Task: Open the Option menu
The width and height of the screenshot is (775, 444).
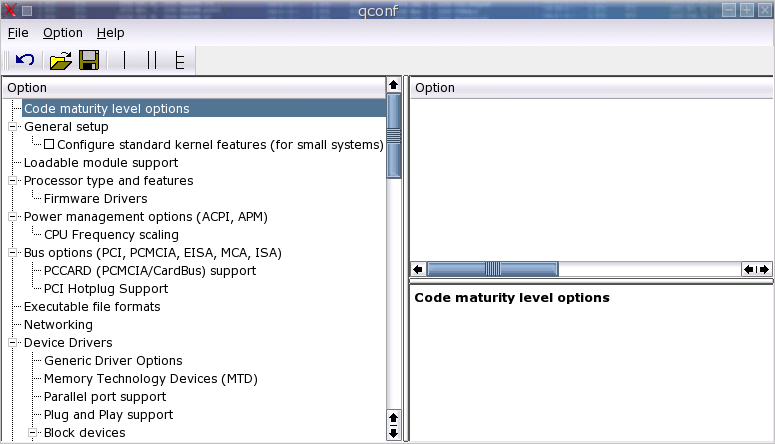Action: (63, 33)
